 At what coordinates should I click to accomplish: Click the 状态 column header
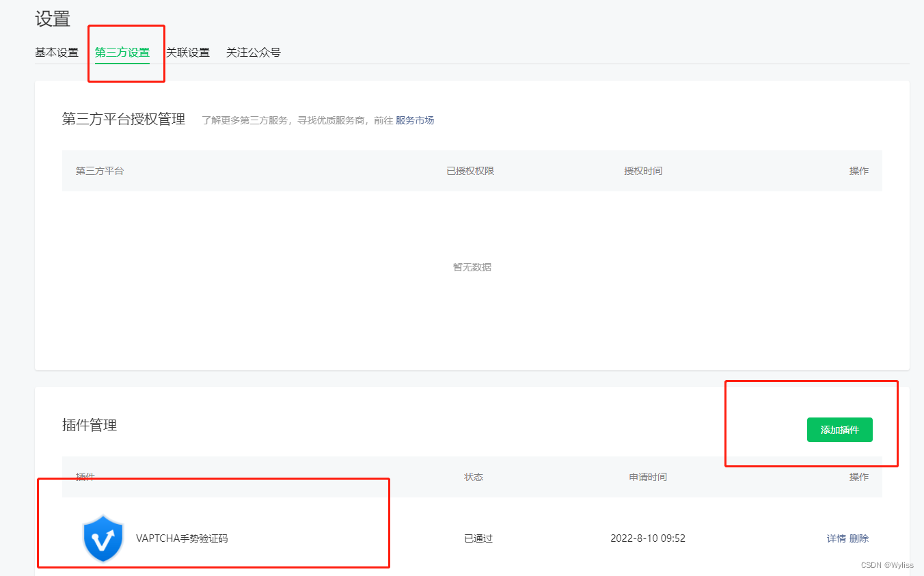click(x=474, y=477)
